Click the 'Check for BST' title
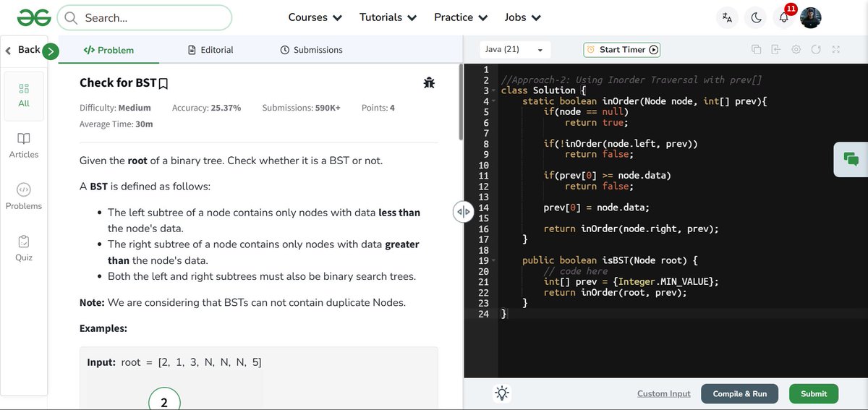This screenshot has width=868, height=410. (118, 83)
